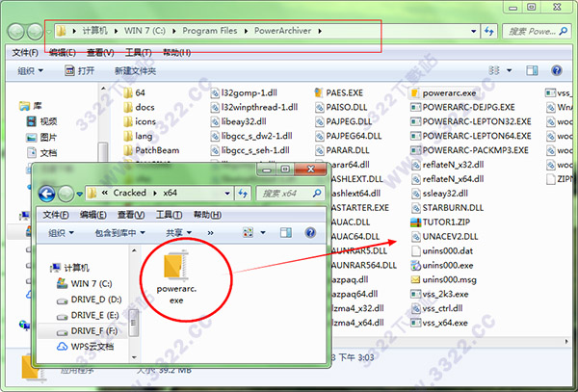Open the 查看(V) menu in the x64 window
Image resolution: width=578 pixels, height=392 pixels.
click(x=131, y=215)
